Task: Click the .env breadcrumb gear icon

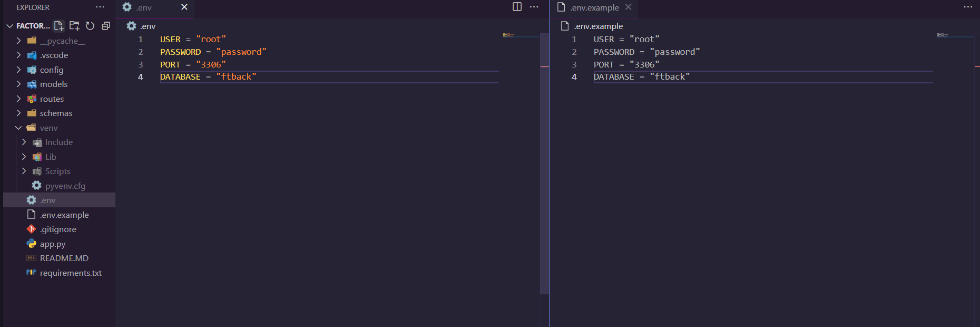Action: 131,26
